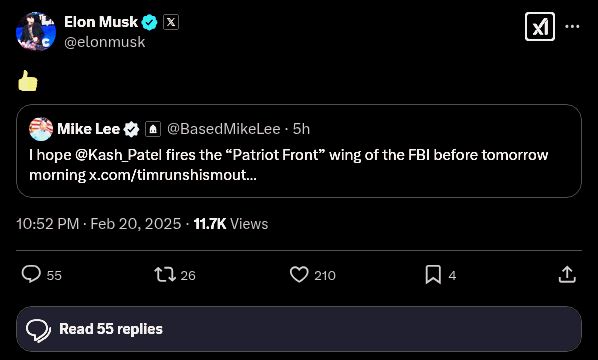The image size is (598, 360).
Task: Bookmark the post with the bookmark icon
Action: 433,275
